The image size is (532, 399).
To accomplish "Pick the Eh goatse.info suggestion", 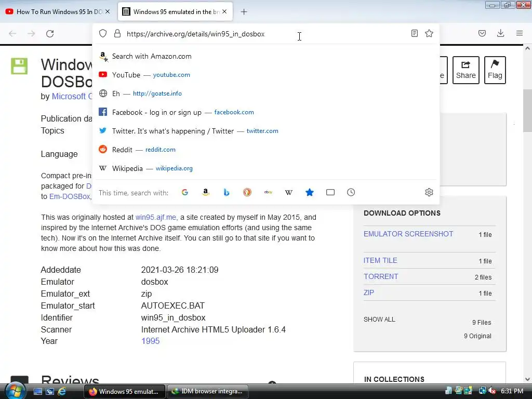I will (x=267, y=94).
